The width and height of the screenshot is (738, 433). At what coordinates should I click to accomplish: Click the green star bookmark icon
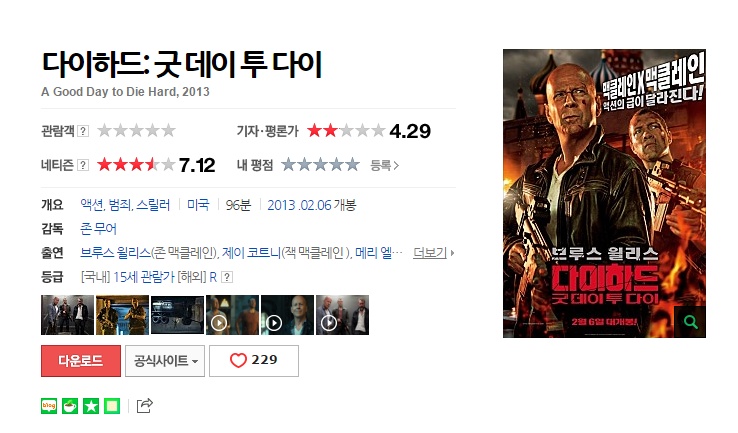point(91,406)
